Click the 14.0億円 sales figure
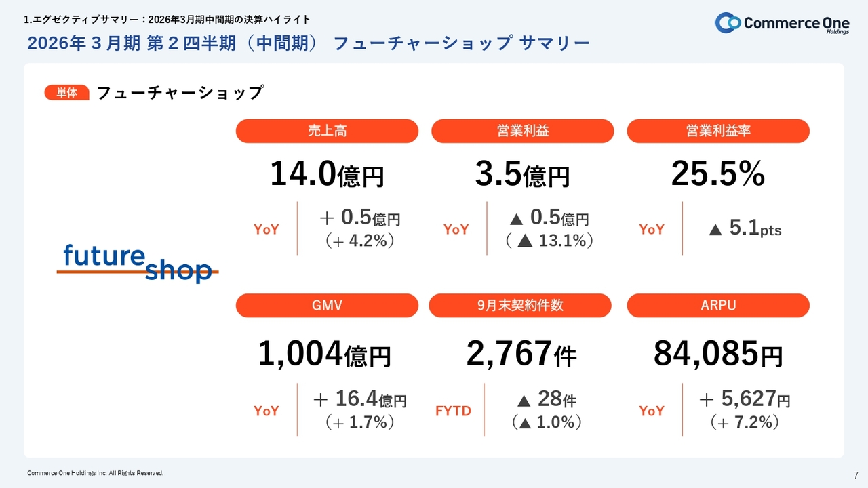This screenshot has height=488, width=868. [x=327, y=175]
